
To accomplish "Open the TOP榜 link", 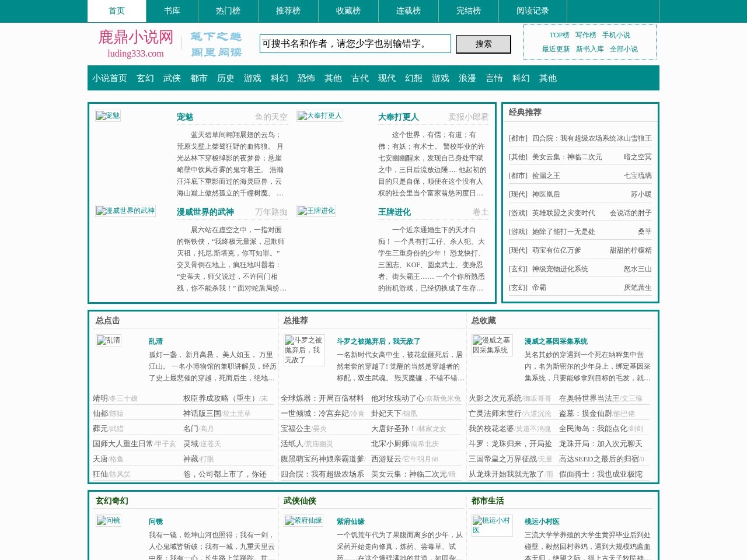I will (559, 35).
